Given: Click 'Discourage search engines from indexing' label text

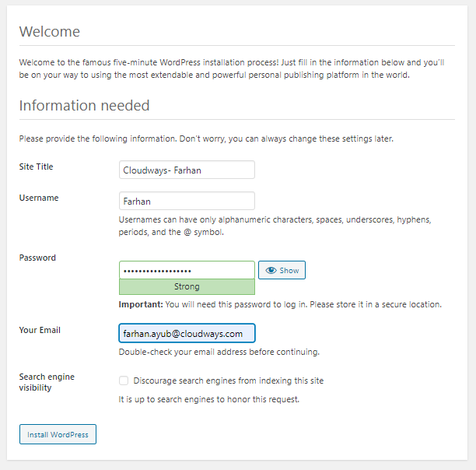Looking at the screenshot, I should (x=229, y=381).
